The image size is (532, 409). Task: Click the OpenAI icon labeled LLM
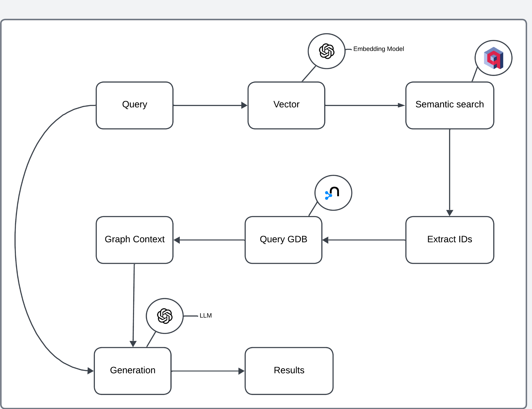[x=165, y=316]
